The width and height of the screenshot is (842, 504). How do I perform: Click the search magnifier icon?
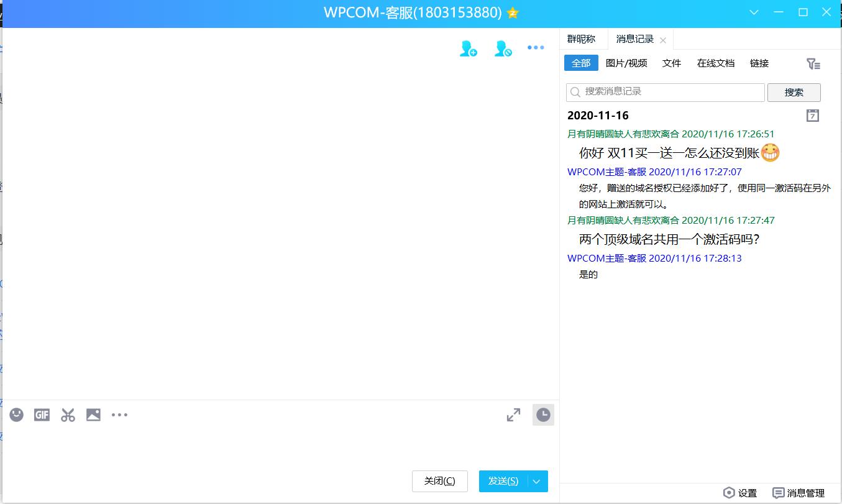click(575, 92)
